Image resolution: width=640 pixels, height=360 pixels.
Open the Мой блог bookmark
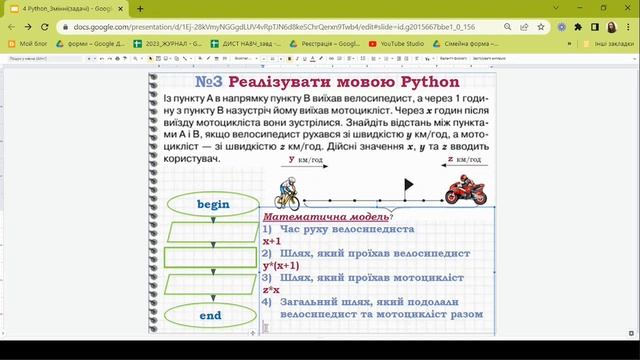(x=28, y=44)
